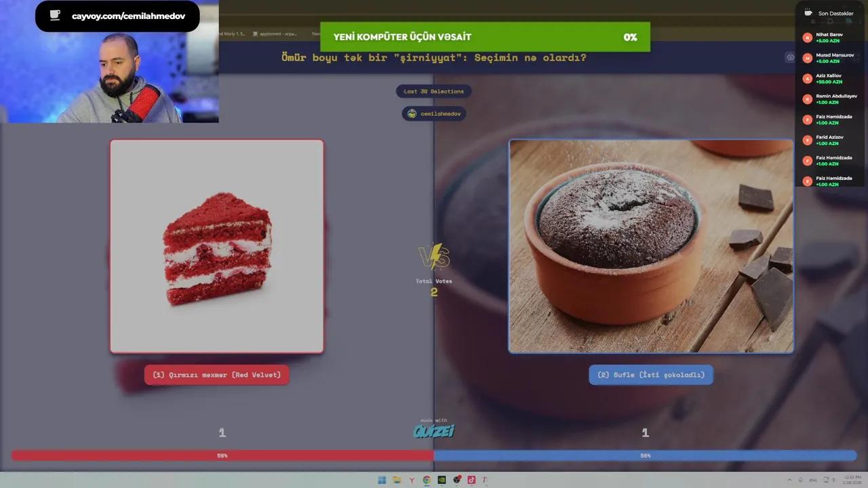Viewport: 868px width, 488px height.
Task: Click the red 50% vote bar
Action: [222, 455]
